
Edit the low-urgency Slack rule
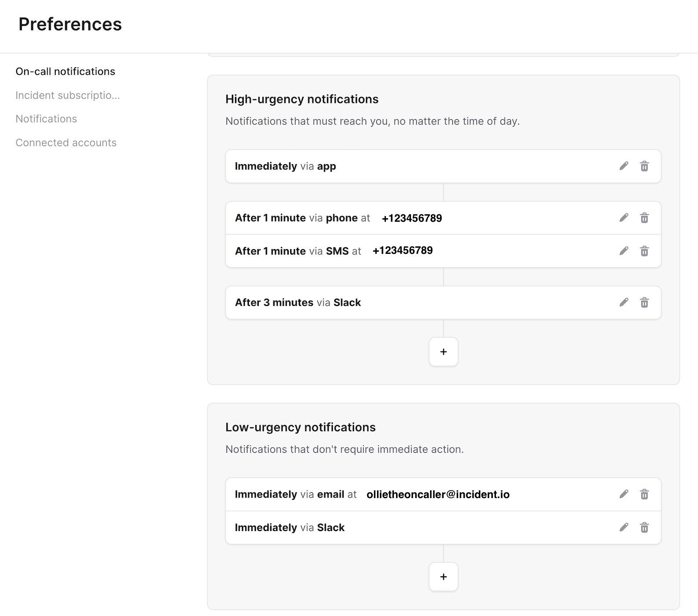tap(624, 527)
